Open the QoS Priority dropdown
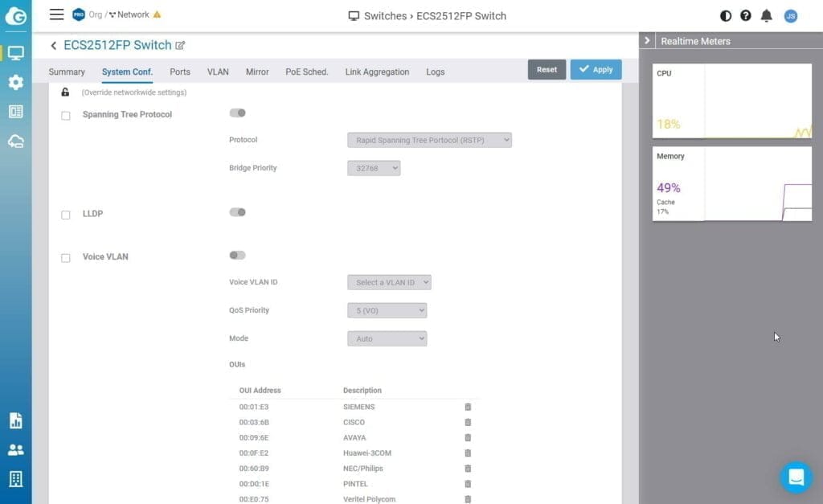Image resolution: width=823 pixels, height=504 pixels. point(387,310)
